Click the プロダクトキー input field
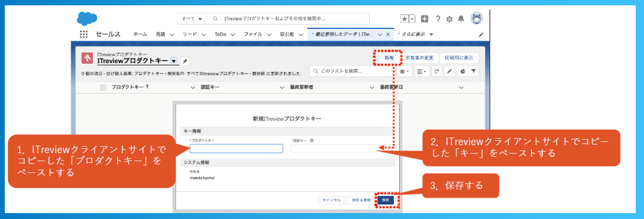Viewport: 644px width, 219px height. pos(236,149)
